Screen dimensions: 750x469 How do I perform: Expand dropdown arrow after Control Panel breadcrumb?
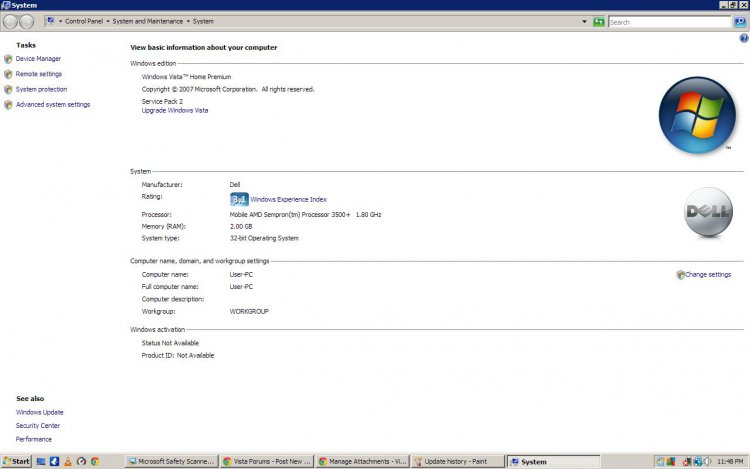108,22
